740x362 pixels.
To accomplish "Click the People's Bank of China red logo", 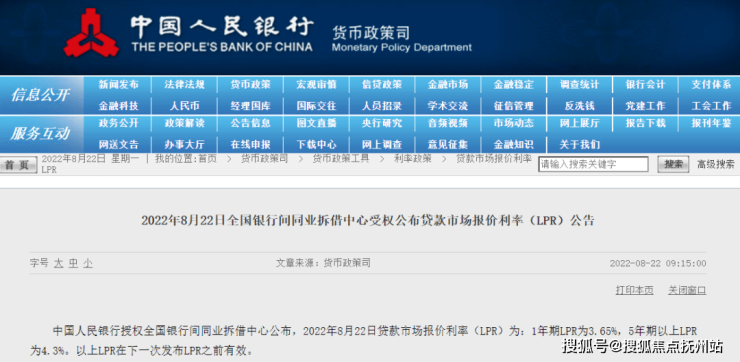I will (x=92, y=33).
